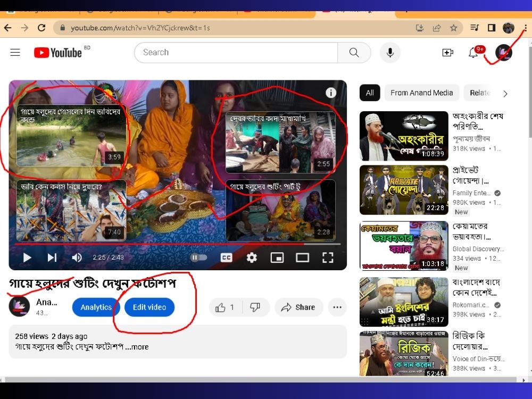The width and height of the screenshot is (532, 399).
Task: Open the end-screen video with duration 2:55
Action: click(x=280, y=142)
